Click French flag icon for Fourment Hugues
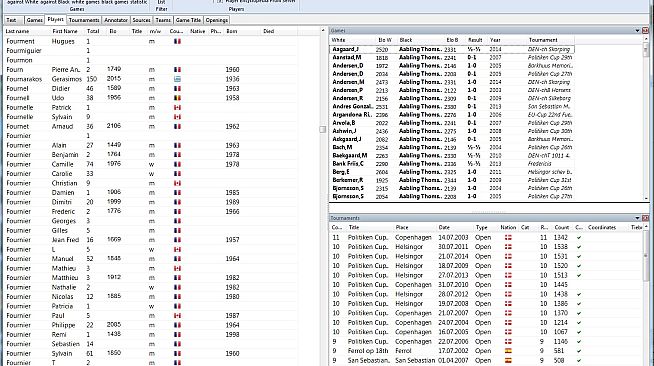Screen dimensions: 654x366 (x=177, y=41)
